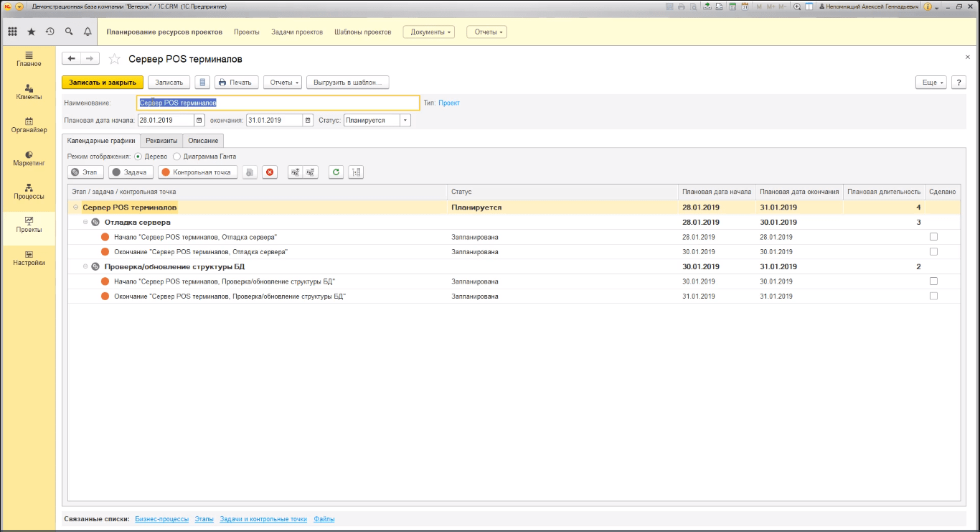Collapse all tree levels icon
Screen dimensions: 980x532
(x=311, y=172)
